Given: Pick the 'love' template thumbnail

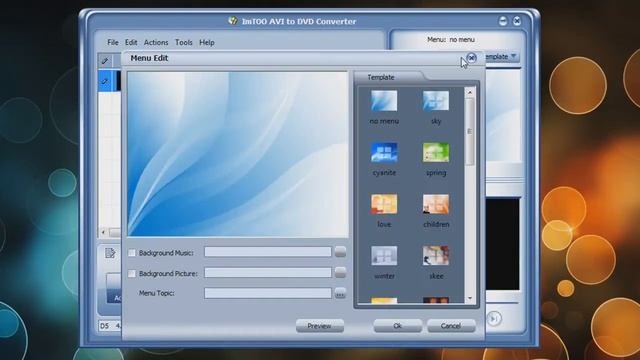Looking at the screenshot, I should tap(384, 204).
